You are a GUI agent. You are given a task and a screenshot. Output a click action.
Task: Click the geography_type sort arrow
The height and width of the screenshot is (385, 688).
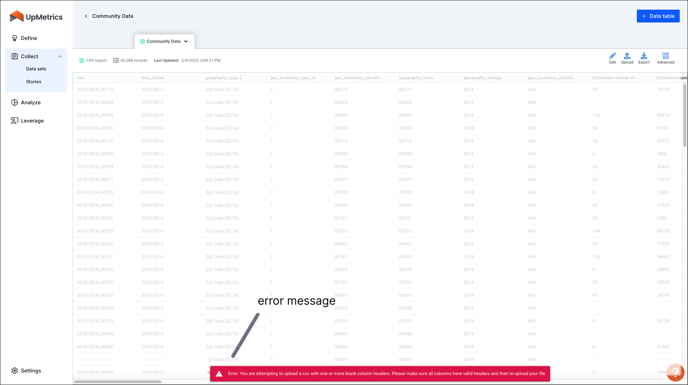click(x=241, y=78)
